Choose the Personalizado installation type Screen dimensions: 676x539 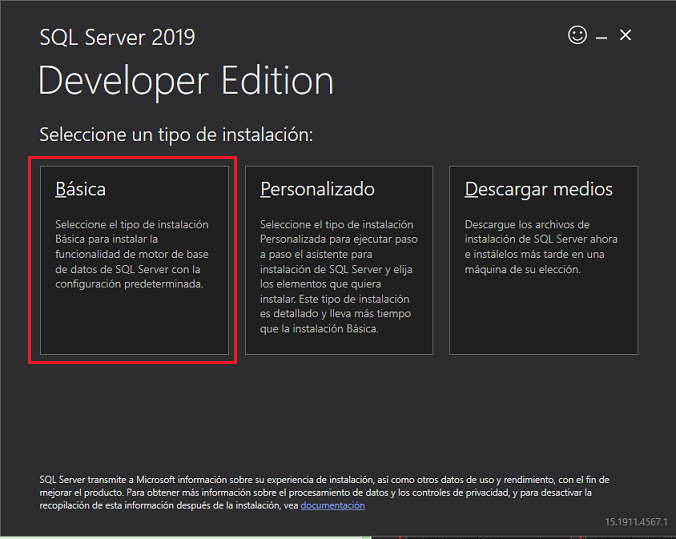point(338,260)
